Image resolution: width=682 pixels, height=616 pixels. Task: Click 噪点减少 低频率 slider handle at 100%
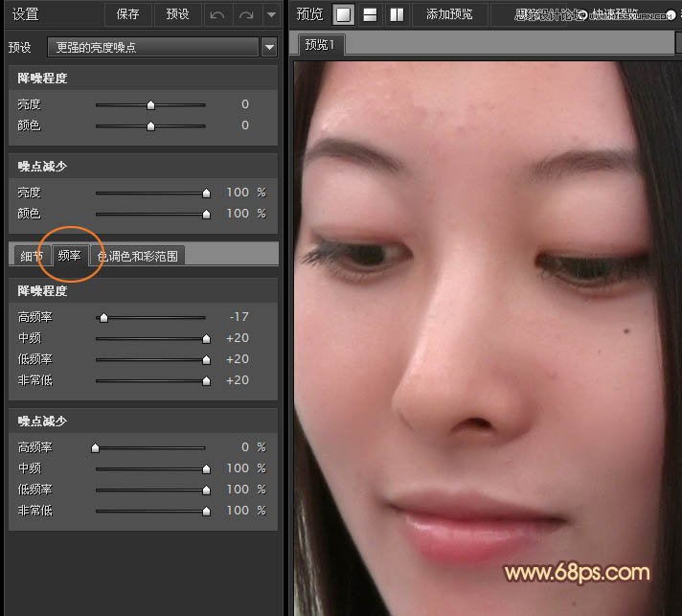pyautogui.click(x=206, y=490)
